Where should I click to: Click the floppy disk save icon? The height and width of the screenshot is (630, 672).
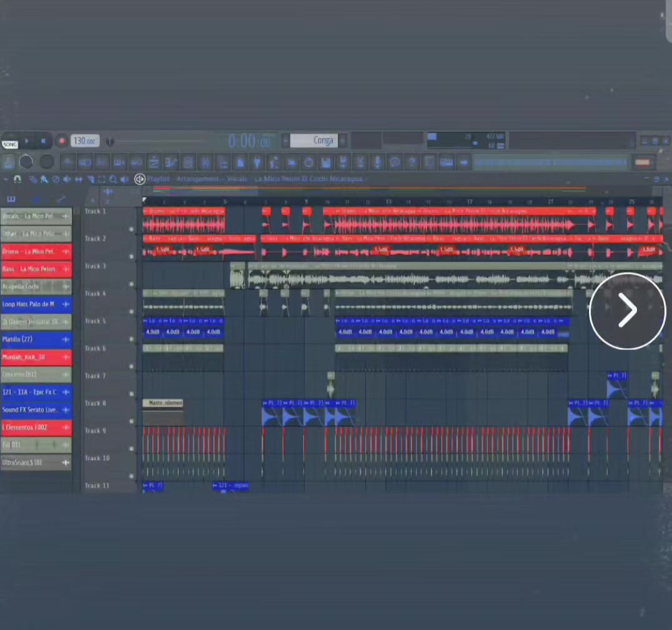[326, 162]
